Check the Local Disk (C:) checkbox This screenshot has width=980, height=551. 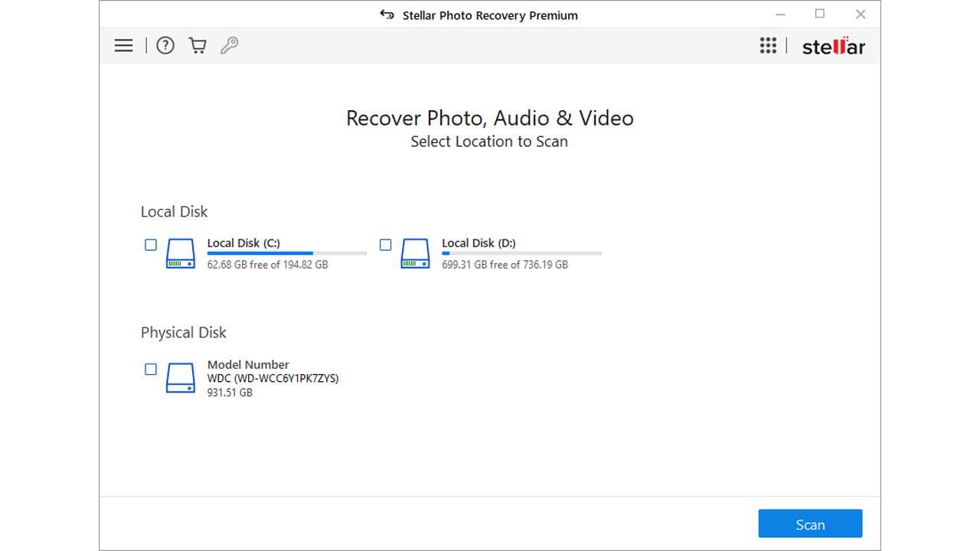[151, 245]
